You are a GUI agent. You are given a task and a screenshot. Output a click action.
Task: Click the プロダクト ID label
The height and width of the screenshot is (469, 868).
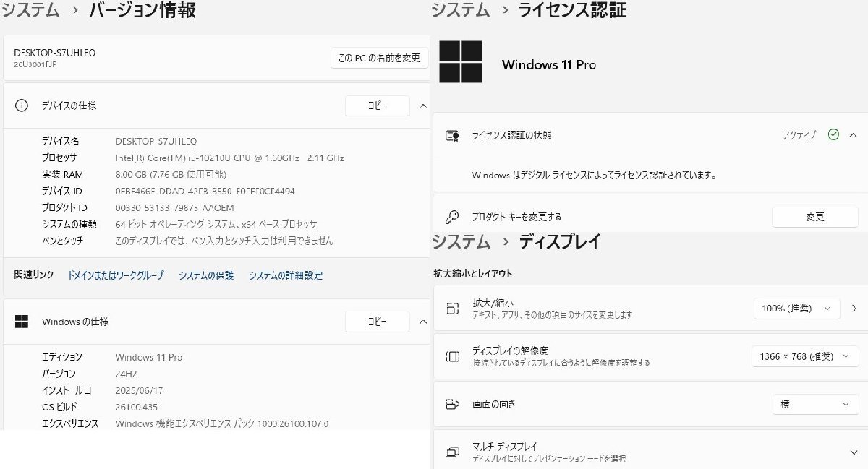[65, 207]
